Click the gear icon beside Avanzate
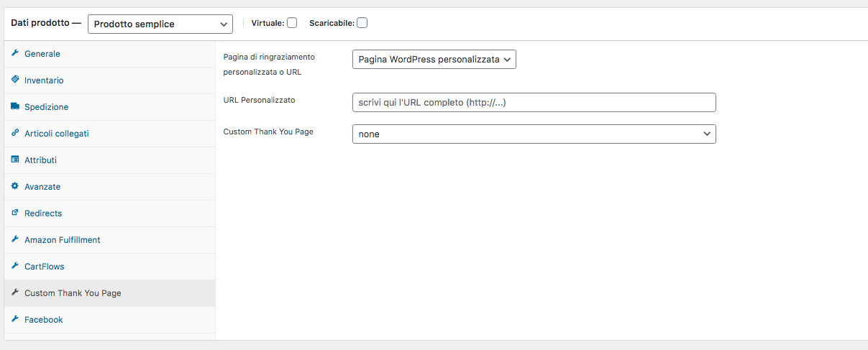The height and width of the screenshot is (350, 868). [x=15, y=186]
